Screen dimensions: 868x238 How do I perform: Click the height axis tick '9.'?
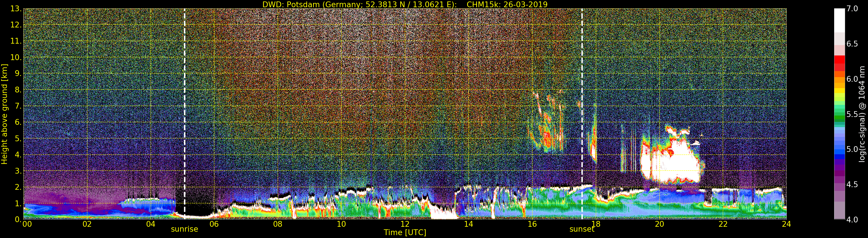pyautogui.click(x=18, y=73)
